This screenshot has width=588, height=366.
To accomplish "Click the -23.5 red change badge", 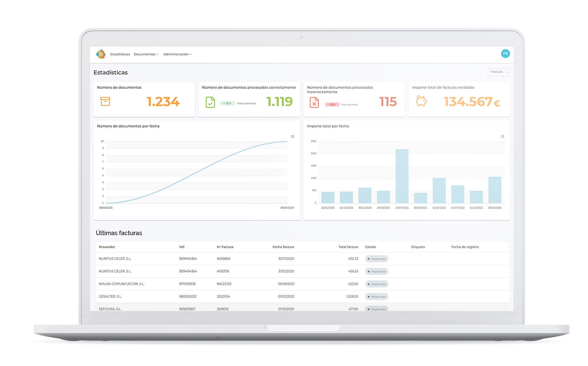I will point(332,104).
